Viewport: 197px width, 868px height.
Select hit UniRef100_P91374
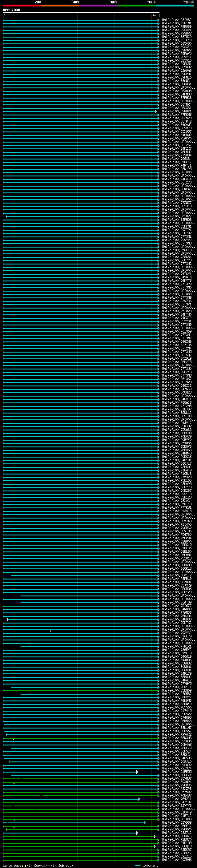coord(176,769)
